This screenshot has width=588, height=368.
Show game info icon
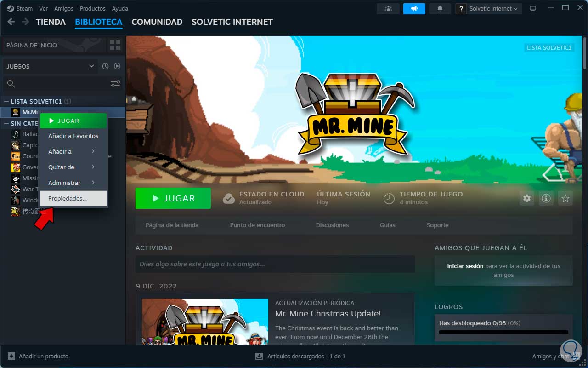pyautogui.click(x=546, y=198)
